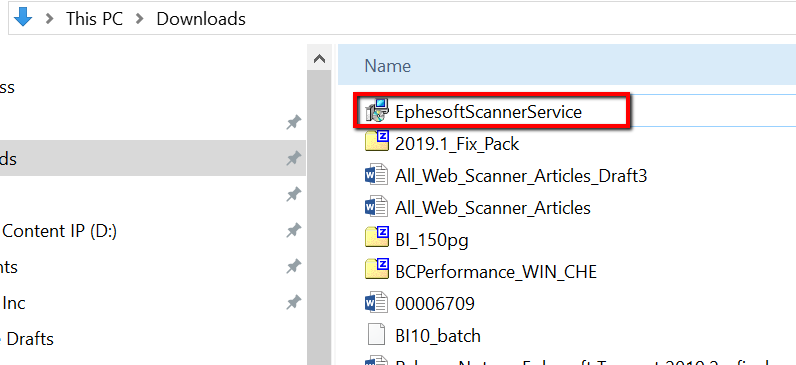Click pin icon next to Content IP (D:)
Viewport: 796px width, 365px height.
tap(293, 231)
